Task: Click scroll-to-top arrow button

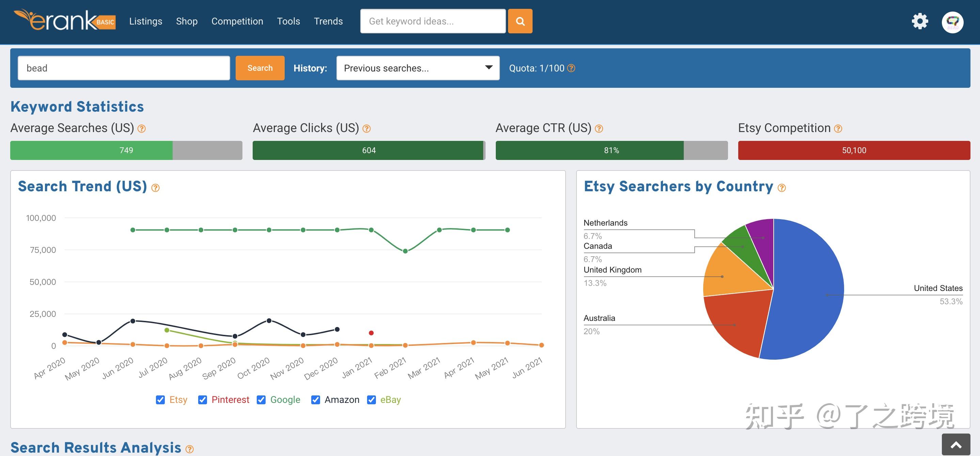Action: pyautogui.click(x=955, y=444)
